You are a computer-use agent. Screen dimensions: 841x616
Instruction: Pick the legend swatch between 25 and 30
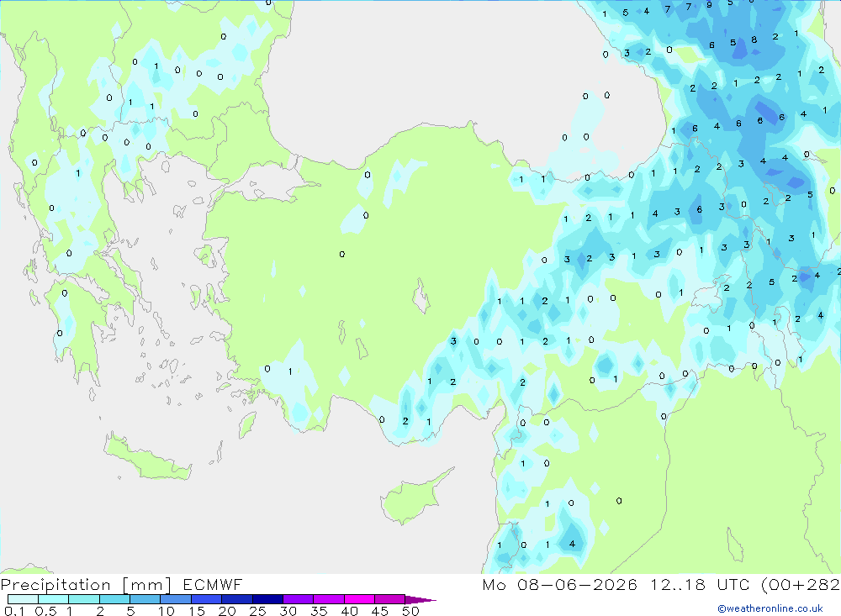tap(267, 599)
